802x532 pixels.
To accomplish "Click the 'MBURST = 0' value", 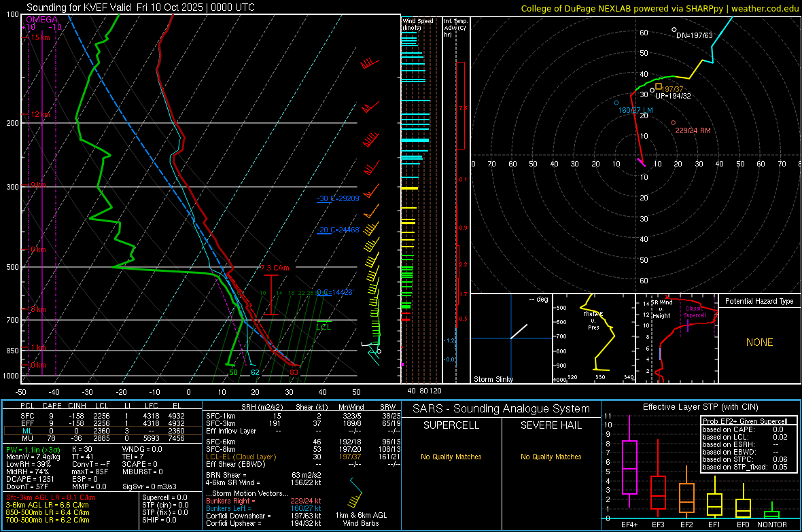I will (x=142, y=472).
